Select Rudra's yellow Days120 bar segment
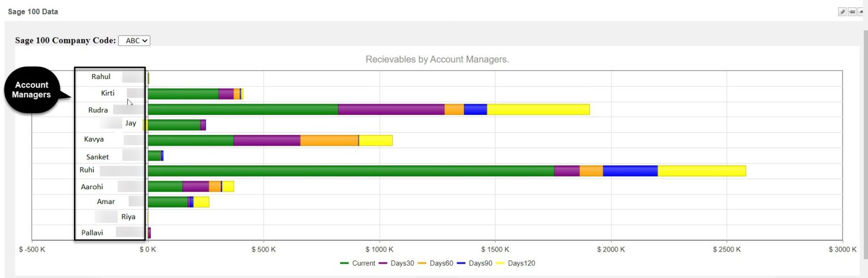The width and height of the screenshot is (868, 278). (x=538, y=110)
